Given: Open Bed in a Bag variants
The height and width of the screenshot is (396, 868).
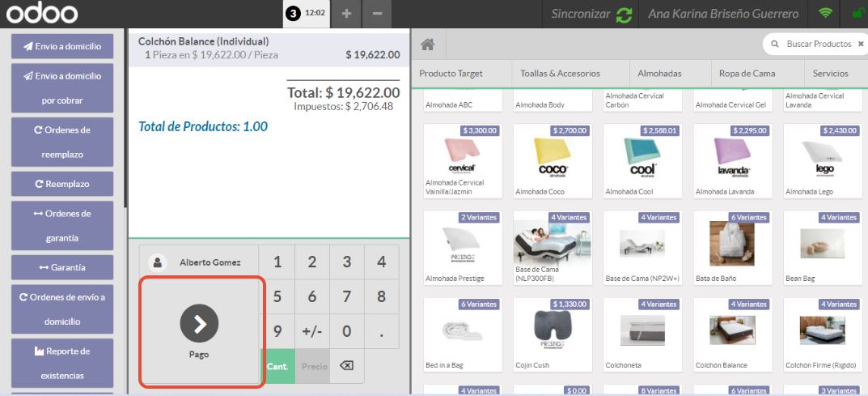Looking at the screenshot, I should 463,335.
